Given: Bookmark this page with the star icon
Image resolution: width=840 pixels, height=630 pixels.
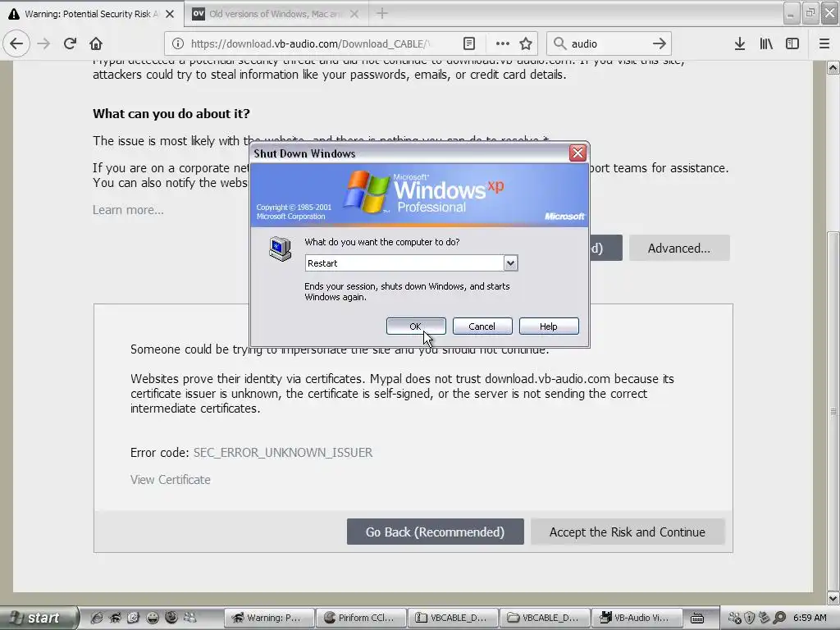Looking at the screenshot, I should click(x=526, y=43).
